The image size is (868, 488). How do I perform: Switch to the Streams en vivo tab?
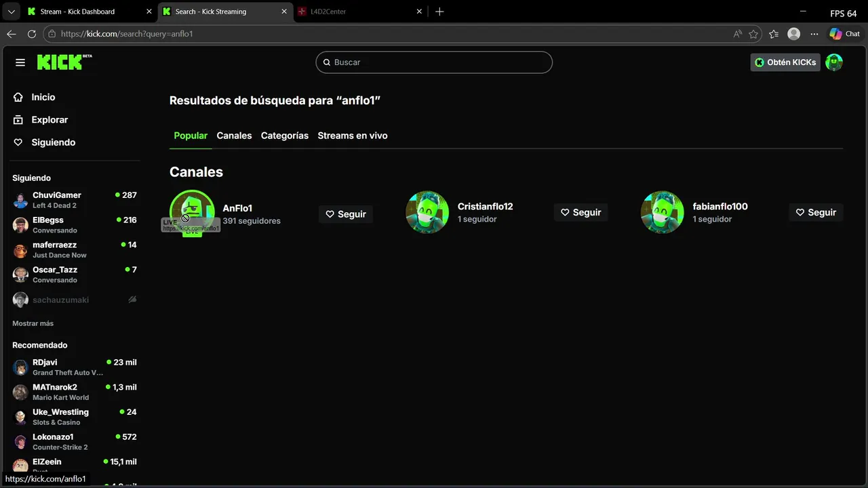[353, 136]
